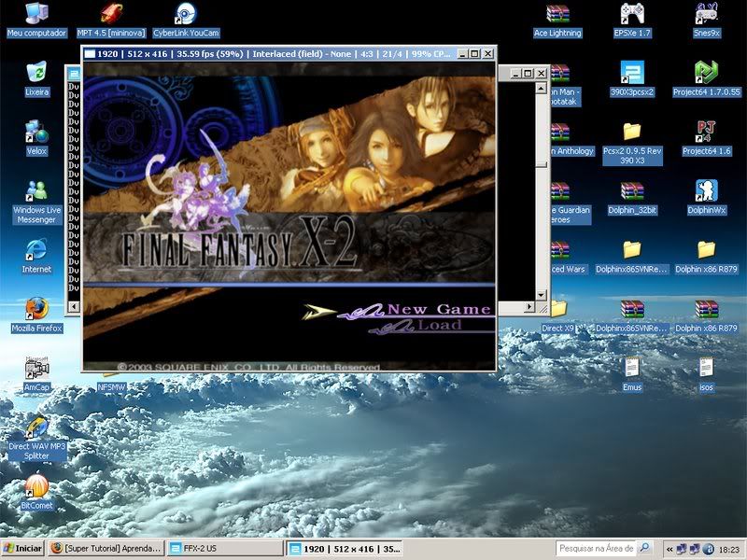The image size is (747, 560).
Task: Click the desktop search input field
Action: coord(596,549)
